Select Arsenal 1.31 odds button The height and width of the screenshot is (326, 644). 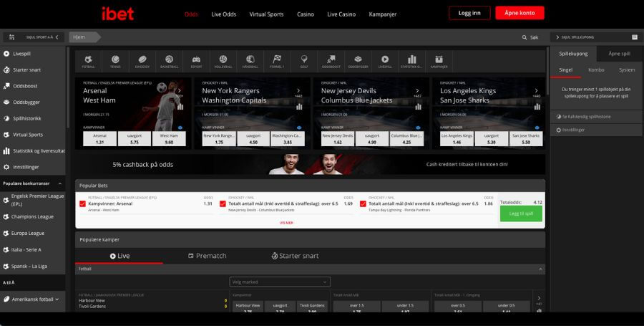99,139
